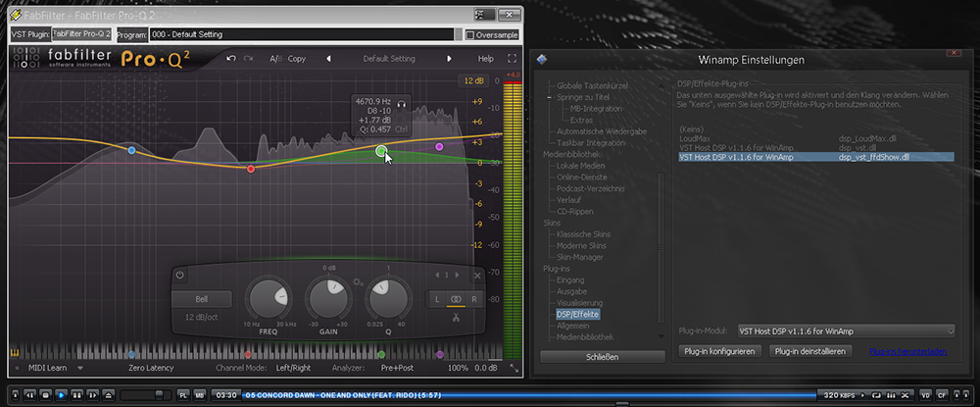Select the previous band arrow
The height and width of the screenshot is (407, 980).
coord(437,275)
